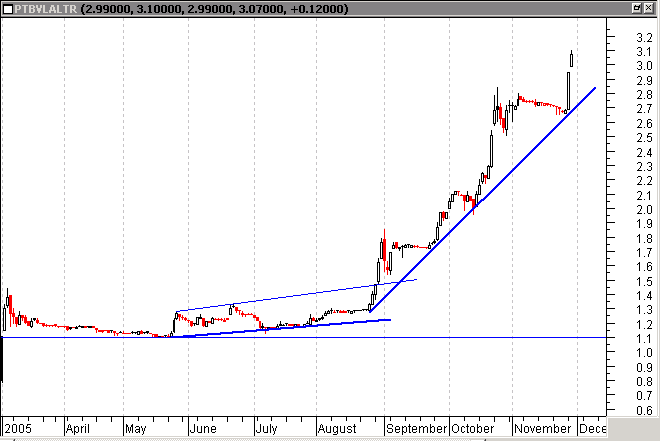The width and height of the screenshot is (660, 442).
Task: Click the 1.6 price scale label
Action: pyautogui.click(x=644, y=267)
